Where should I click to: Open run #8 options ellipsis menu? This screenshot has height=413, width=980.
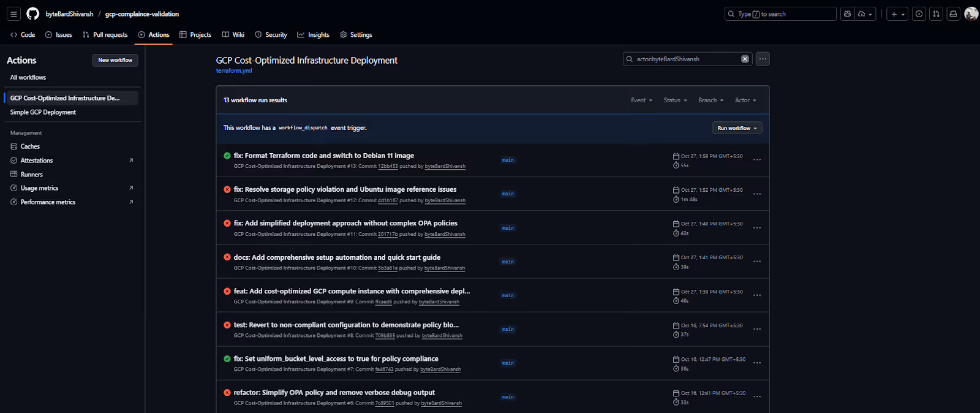pos(757,329)
